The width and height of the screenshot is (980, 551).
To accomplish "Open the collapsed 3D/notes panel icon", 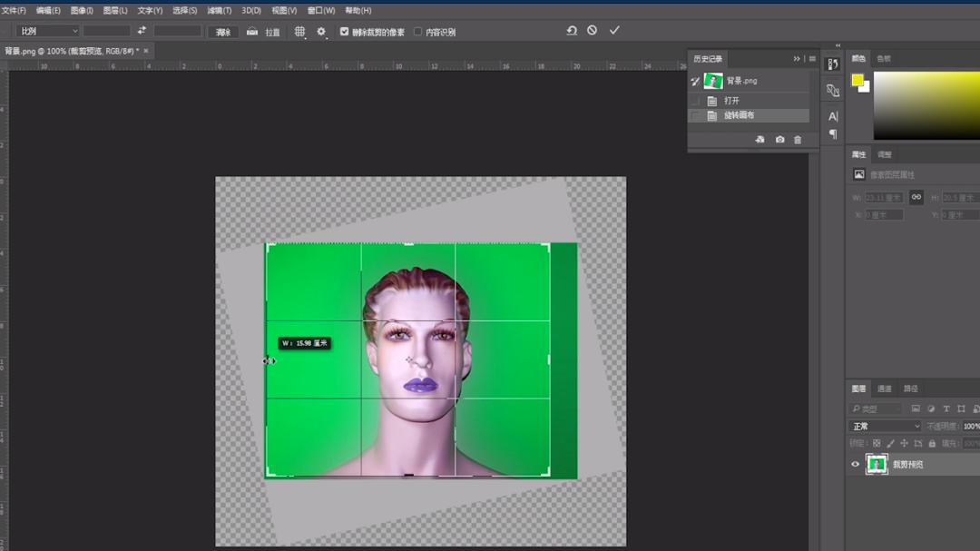I will pyautogui.click(x=832, y=91).
